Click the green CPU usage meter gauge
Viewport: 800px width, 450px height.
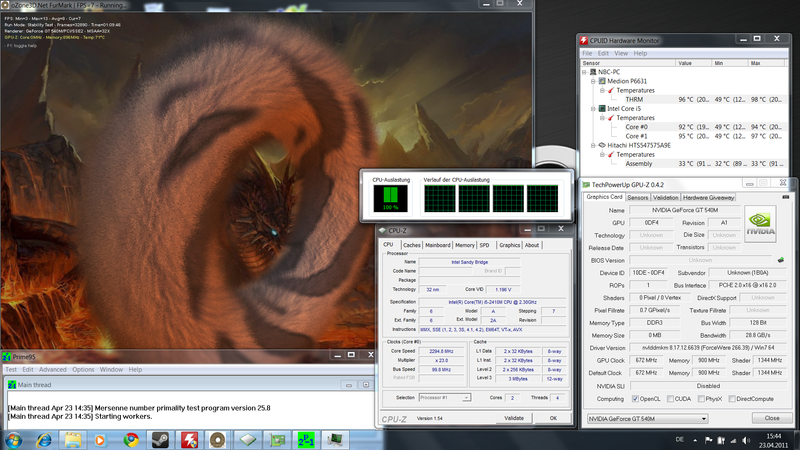[x=391, y=198]
